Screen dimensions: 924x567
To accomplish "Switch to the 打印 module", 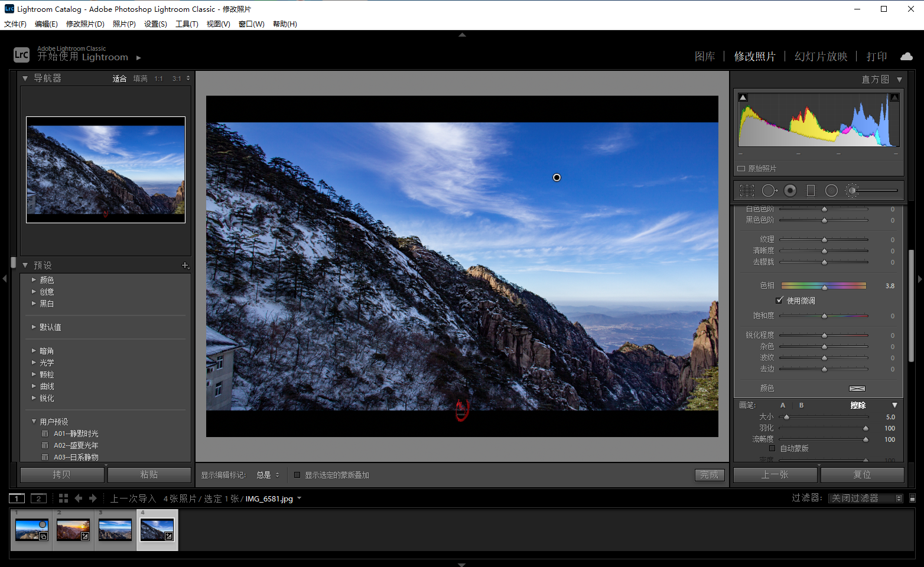I will point(877,57).
